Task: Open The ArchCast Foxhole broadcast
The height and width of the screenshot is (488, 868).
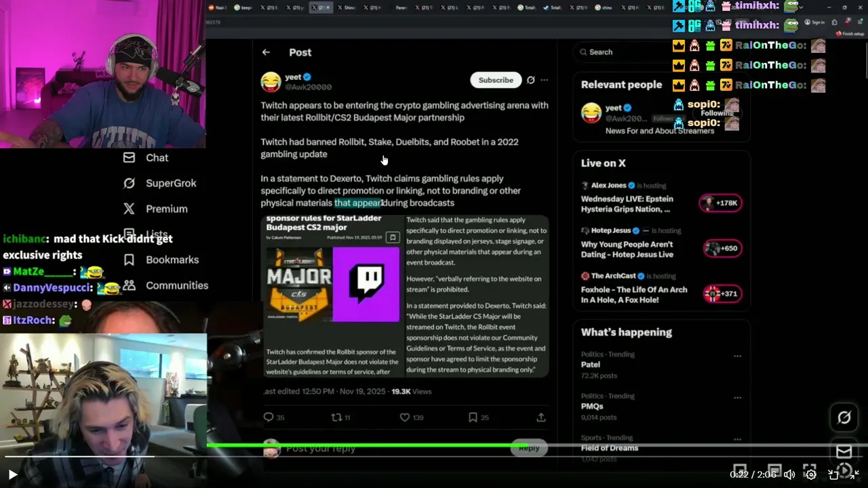Action: [634, 295]
